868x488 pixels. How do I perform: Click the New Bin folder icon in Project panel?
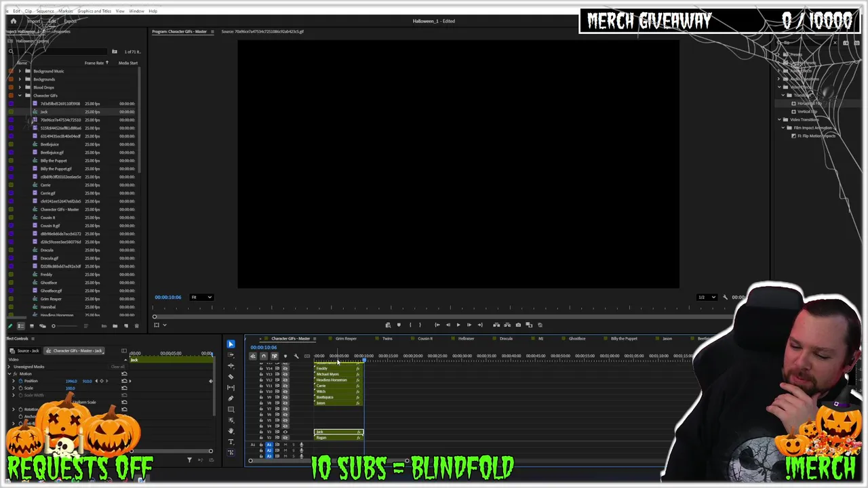[x=115, y=326]
